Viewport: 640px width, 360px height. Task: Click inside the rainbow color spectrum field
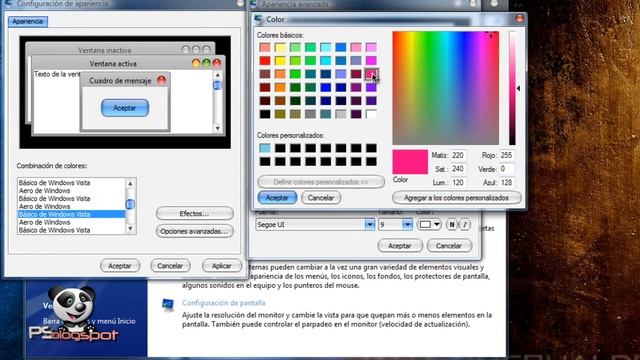pyautogui.click(x=445, y=88)
